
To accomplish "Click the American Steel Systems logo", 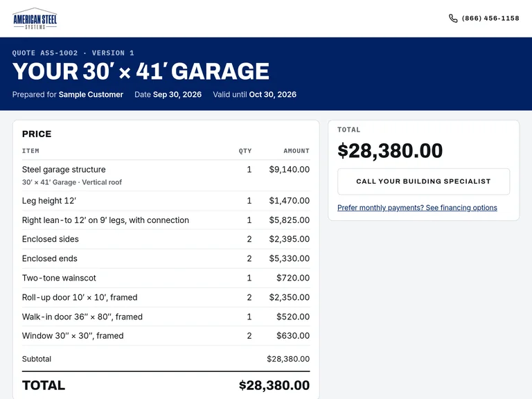I will click(x=35, y=19).
